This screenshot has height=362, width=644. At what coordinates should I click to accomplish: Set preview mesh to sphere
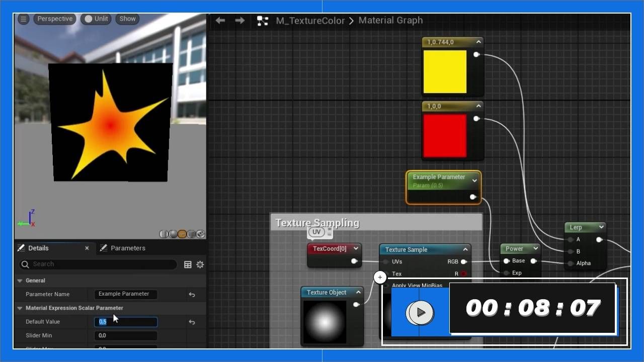[x=173, y=234]
